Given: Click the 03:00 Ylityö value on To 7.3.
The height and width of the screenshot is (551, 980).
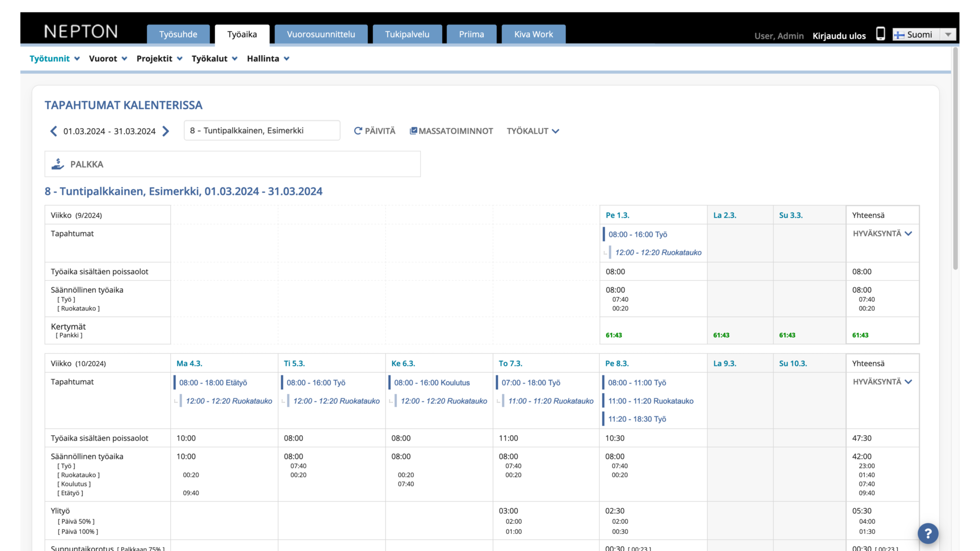Looking at the screenshot, I should coord(508,511).
